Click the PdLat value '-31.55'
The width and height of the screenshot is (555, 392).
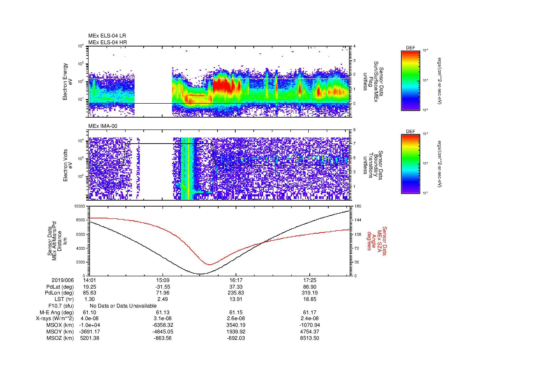click(x=163, y=287)
